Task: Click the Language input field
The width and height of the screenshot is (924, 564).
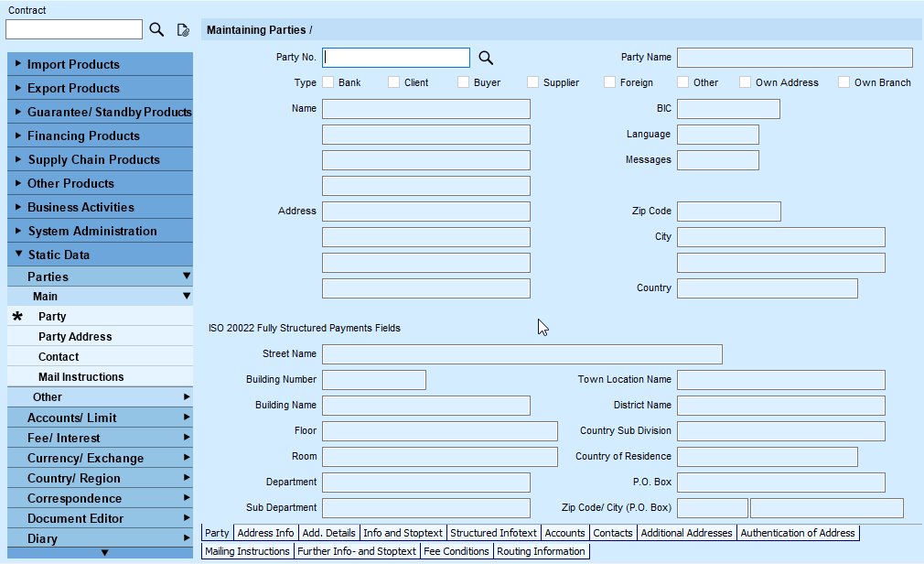Action: click(718, 135)
